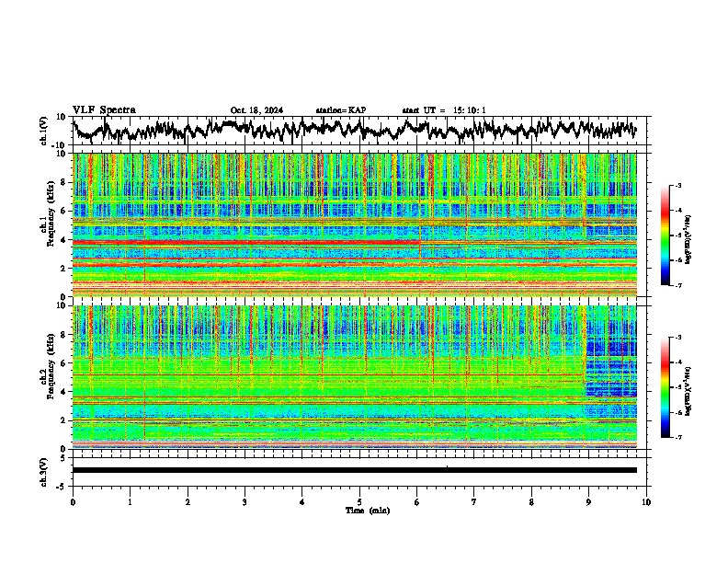728x563 pixels.
Task: Click the "2" kHz tick on ch.1 frequency axis
Action: pyautogui.click(x=64, y=268)
